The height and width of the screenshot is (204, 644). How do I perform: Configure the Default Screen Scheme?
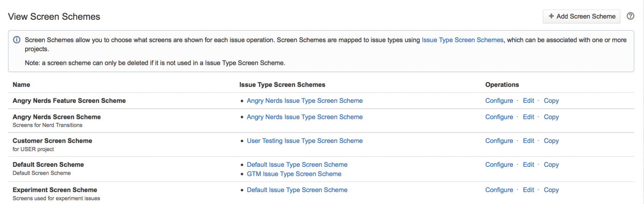pos(499,164)
